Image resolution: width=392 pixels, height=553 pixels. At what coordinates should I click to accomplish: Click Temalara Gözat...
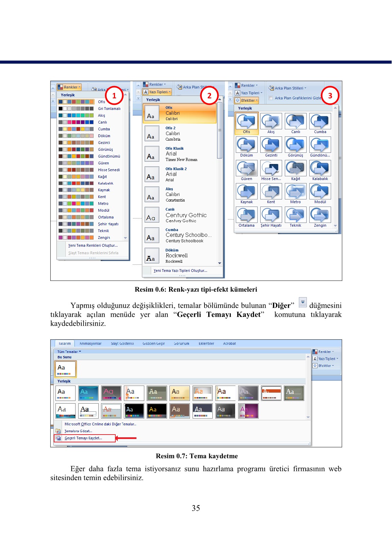[x=78, y=431]
